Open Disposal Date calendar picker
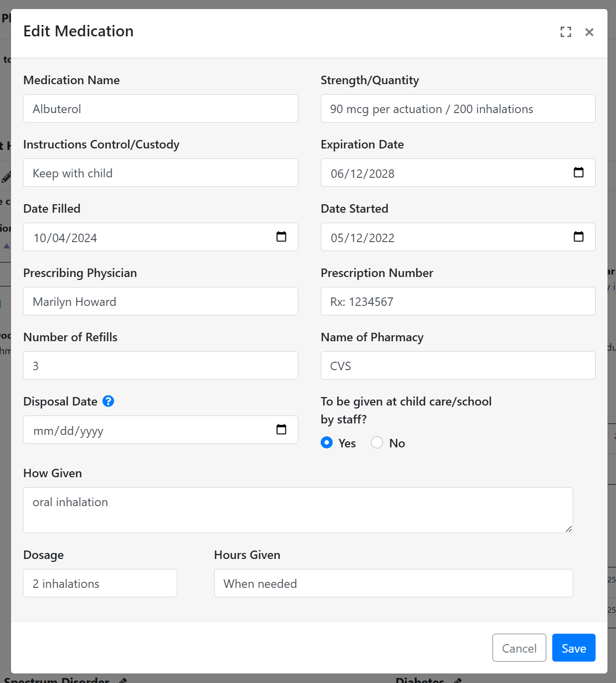 coord(281,429)
